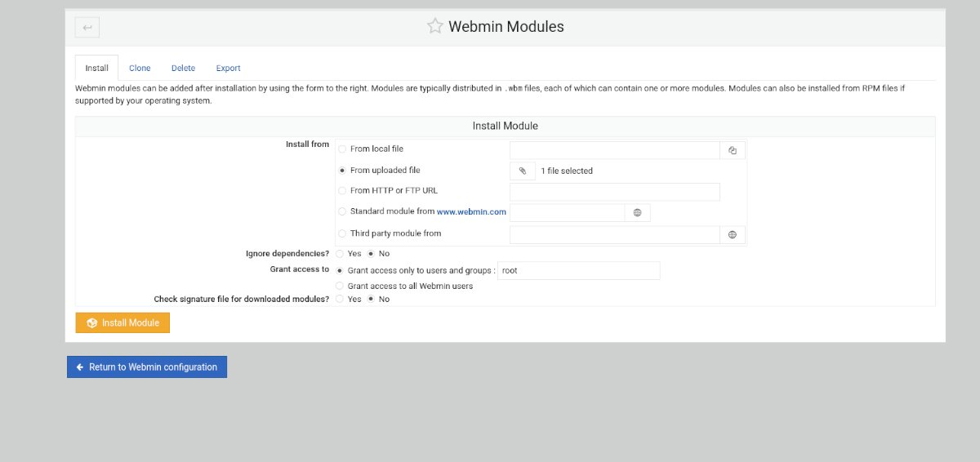Switch to the Install tab
Viewport: 980px width, 462px height.
pyautogui.click(x=96, y=68)
